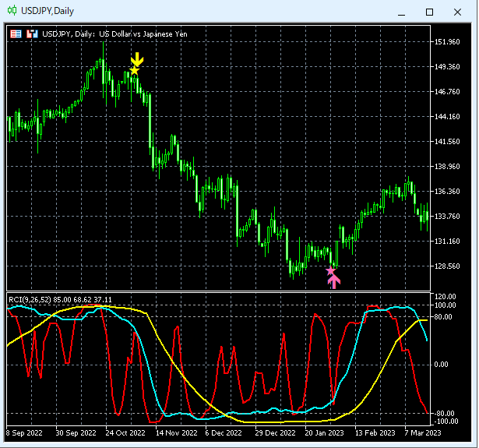479x448 pixels.
Task: Click the 14 Nov 2022 date on the time axis
Action: pyautogui.click(x=176, y=433)
